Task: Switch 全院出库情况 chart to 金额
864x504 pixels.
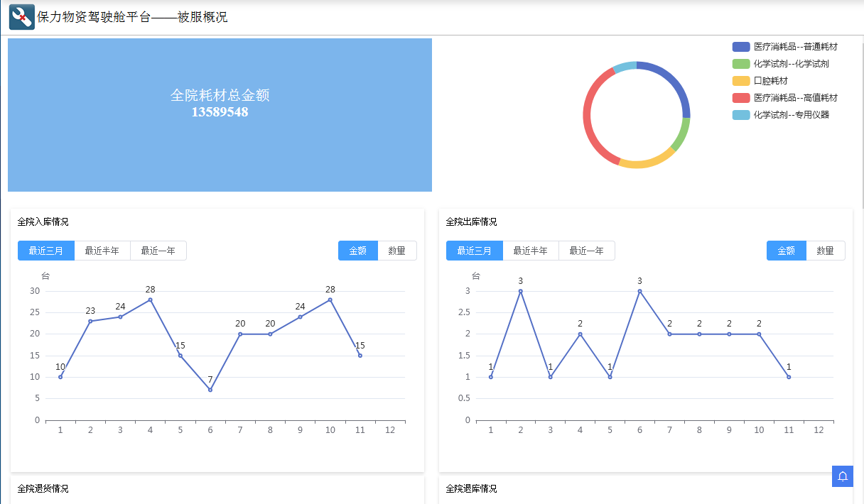Action: click(787, 251)
